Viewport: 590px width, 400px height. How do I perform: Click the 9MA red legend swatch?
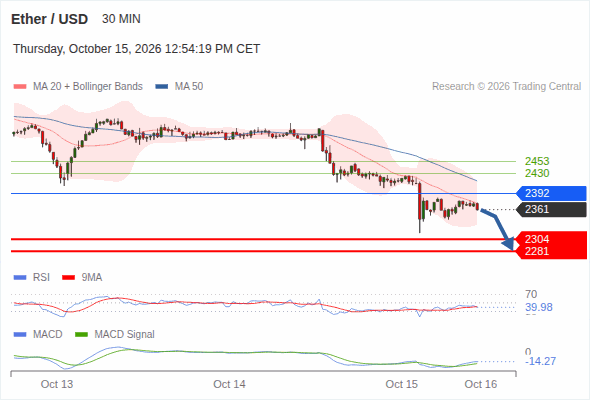[x=68, y=278]
